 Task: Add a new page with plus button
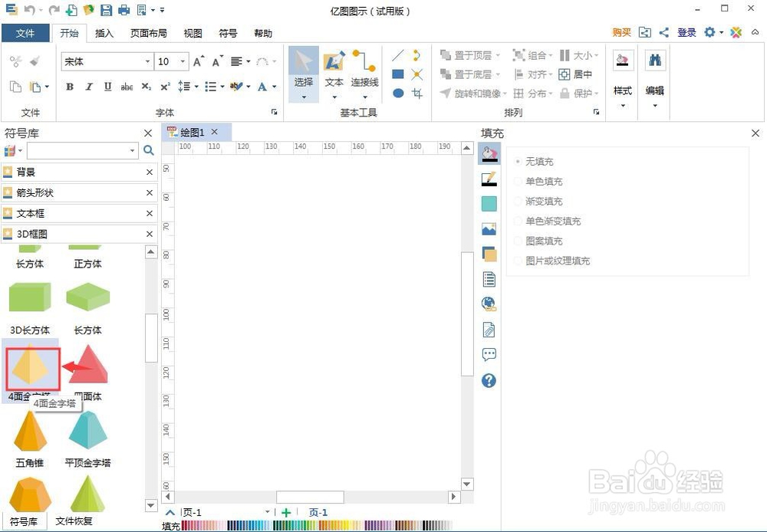[x=286, y=512]
